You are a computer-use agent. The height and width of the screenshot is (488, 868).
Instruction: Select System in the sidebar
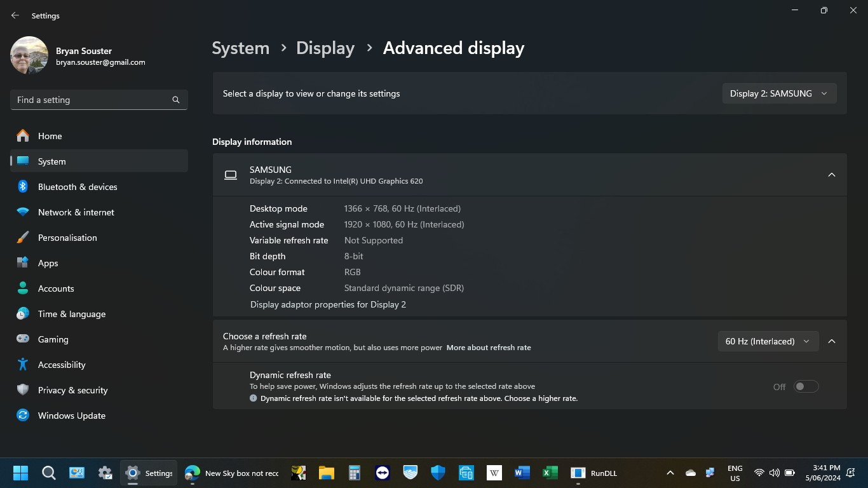tap(99, 161)
